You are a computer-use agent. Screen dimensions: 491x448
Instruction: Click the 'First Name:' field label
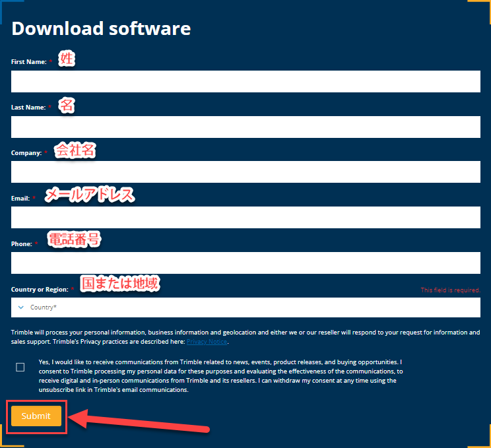coord(28,62)
